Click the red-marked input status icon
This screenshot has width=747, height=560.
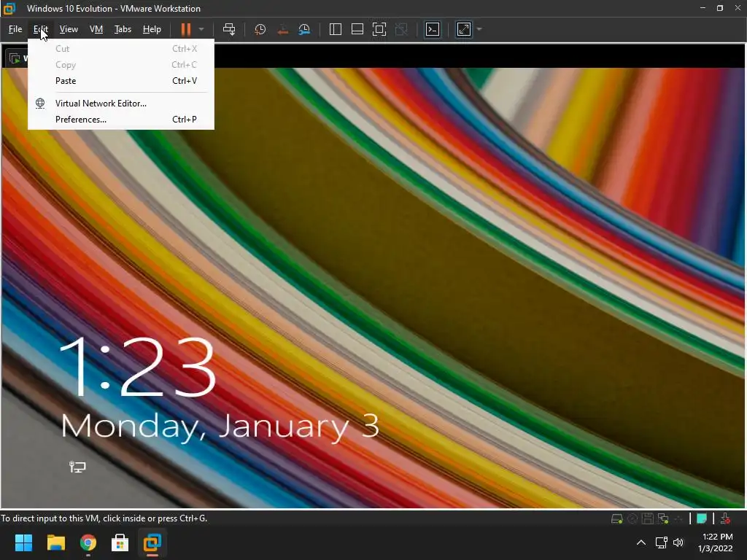[725, 518]
